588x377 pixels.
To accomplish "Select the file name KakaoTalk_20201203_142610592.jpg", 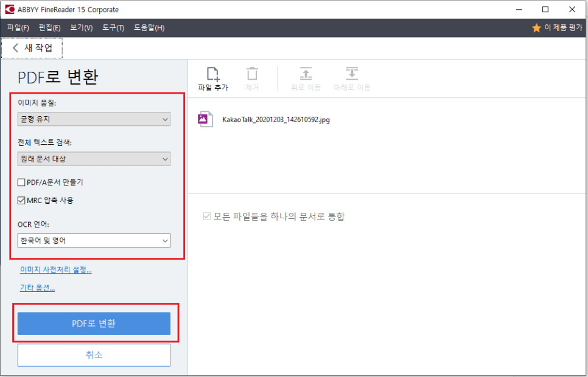I will tap(276, 120).
